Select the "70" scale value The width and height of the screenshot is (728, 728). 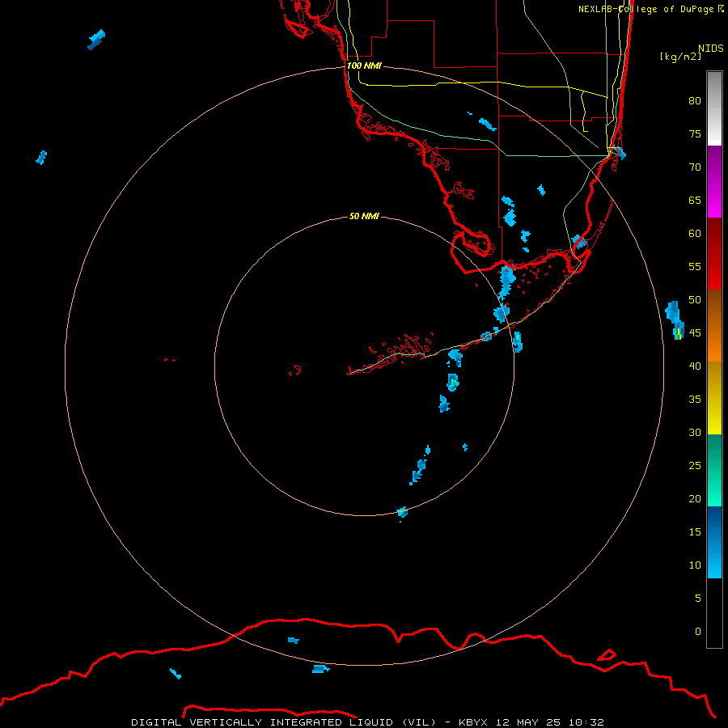695,167
